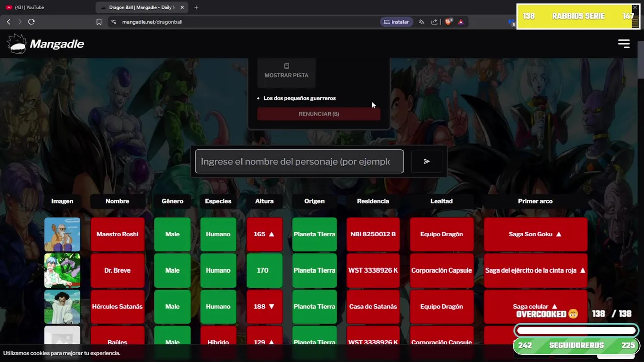Click the page vertical scrollbar
This screenshot has width=644, height=362.
tap(641, 59)
